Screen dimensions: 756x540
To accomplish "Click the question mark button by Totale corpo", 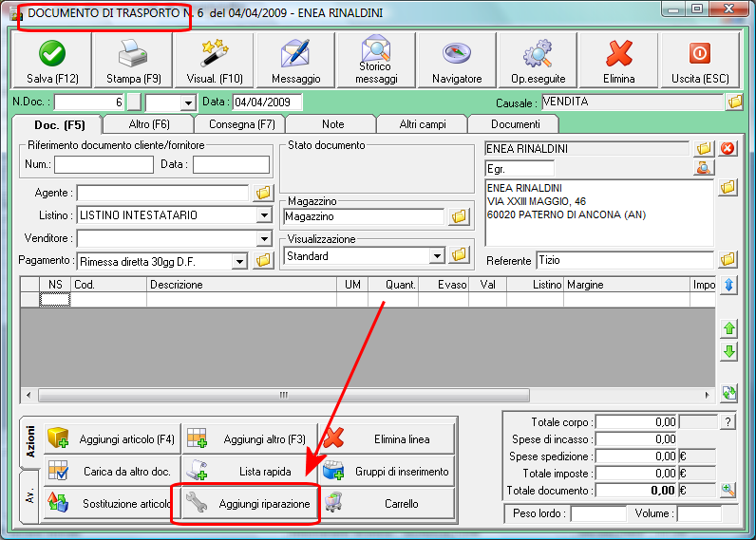I will pos(728,422).
